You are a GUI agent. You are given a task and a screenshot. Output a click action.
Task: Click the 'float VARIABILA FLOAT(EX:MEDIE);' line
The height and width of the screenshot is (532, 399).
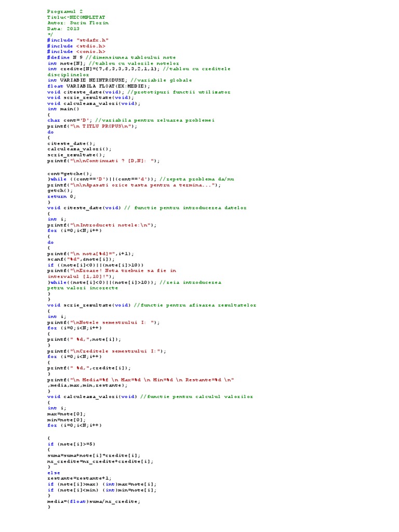click(x=98, y=86)
